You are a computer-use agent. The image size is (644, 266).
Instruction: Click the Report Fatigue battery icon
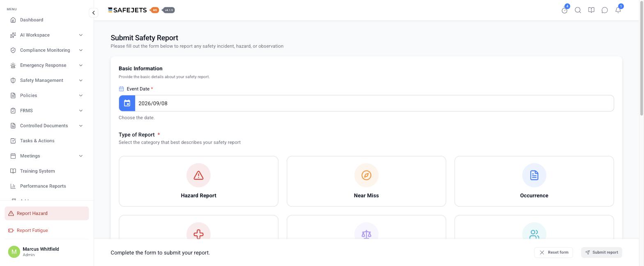click(11, 231)
